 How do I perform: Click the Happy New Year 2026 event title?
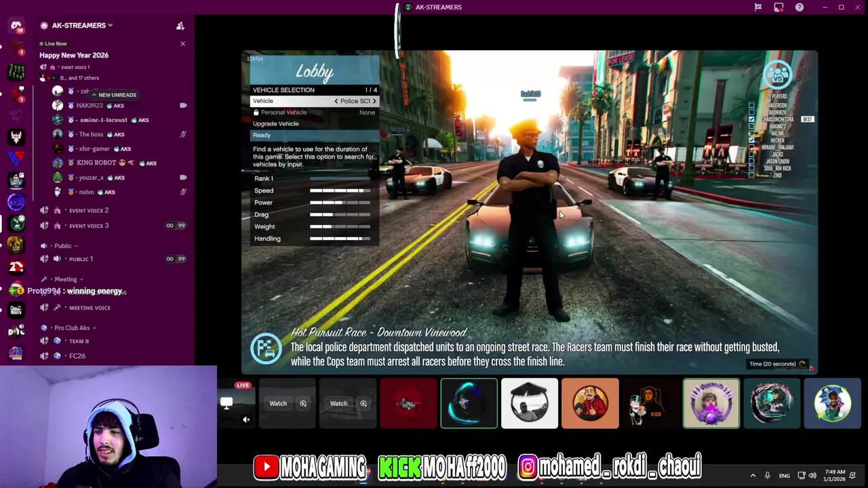pyautogui.click(x=74, y=56)
